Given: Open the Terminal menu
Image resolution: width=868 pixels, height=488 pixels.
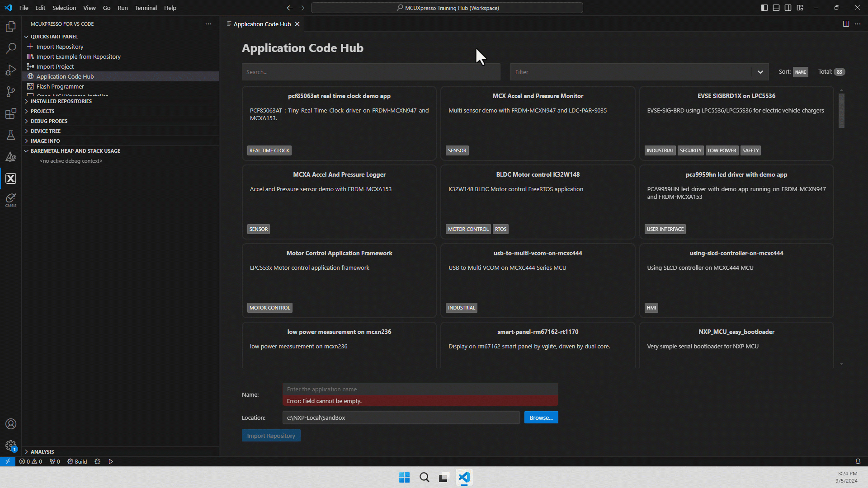Looking at the screenshot, I should pos(146,8).
